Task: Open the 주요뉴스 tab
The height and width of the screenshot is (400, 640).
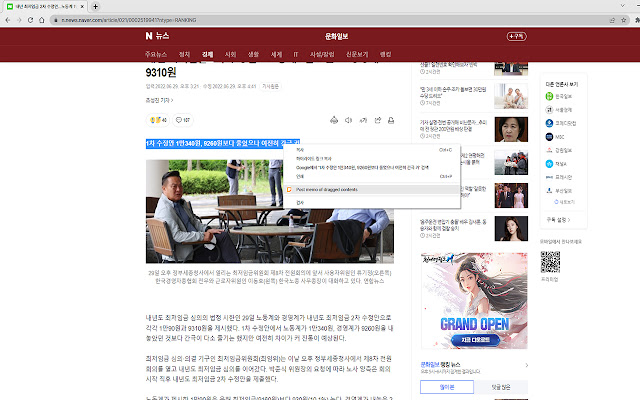Action: click(156, 54)
